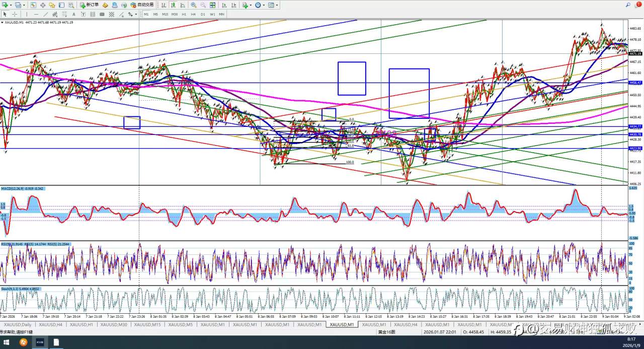Select the trendline drawing tool
The width and height of the screenshot is (644, 349).
click(46, 14)
